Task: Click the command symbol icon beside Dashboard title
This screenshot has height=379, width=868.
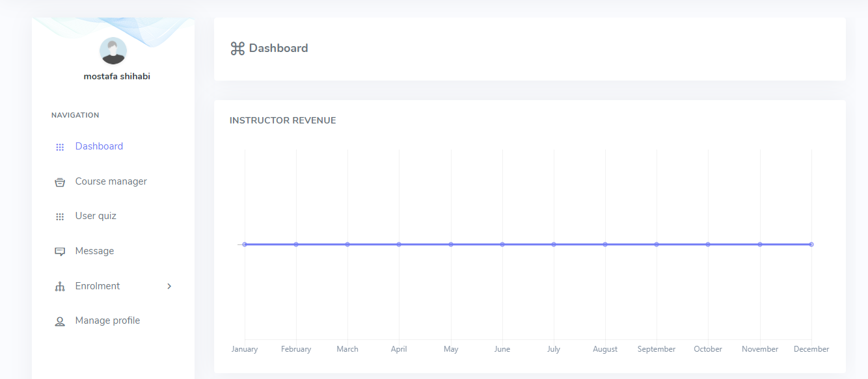Action: 237,48
